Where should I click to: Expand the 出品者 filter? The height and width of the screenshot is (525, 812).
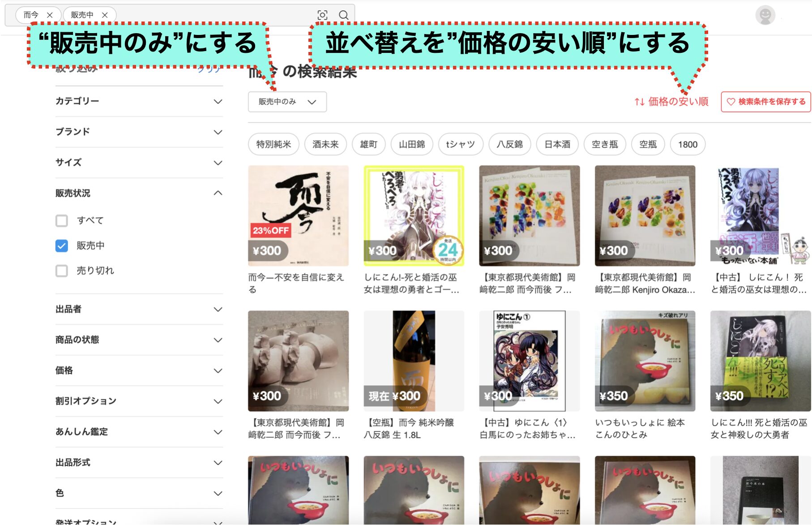point(139,309)
